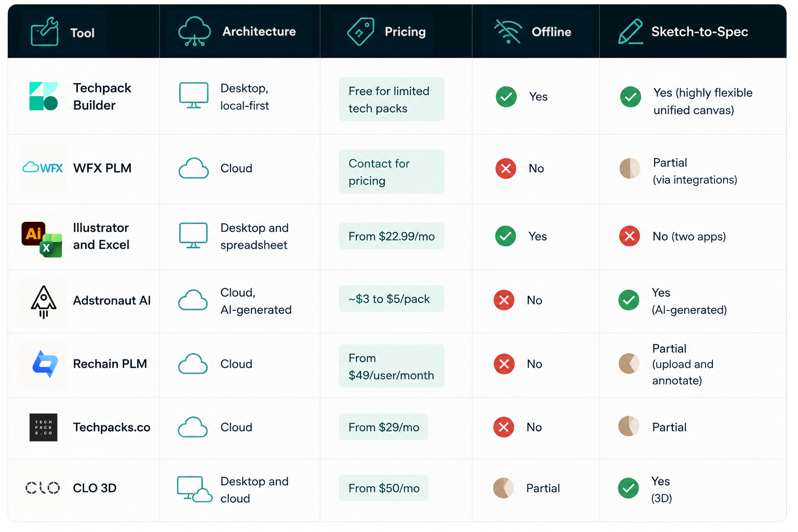Click the 'Cloud, AI-generated' architecture text
798x532 pixels.
tap(256, 301)
